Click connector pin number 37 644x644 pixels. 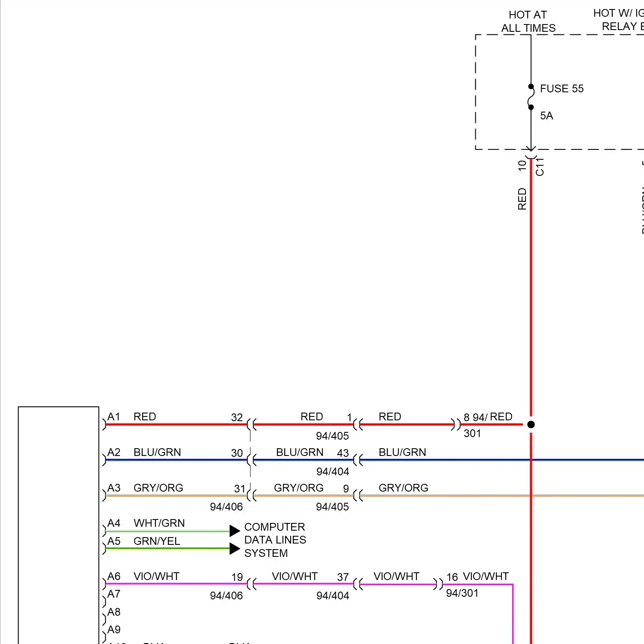click(343, 577)
